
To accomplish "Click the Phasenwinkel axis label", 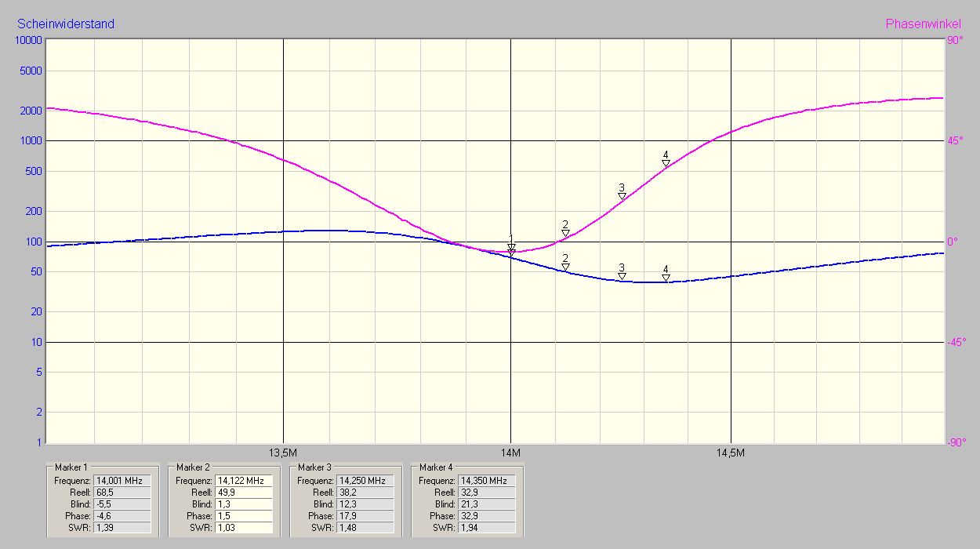I will [924, 23].
